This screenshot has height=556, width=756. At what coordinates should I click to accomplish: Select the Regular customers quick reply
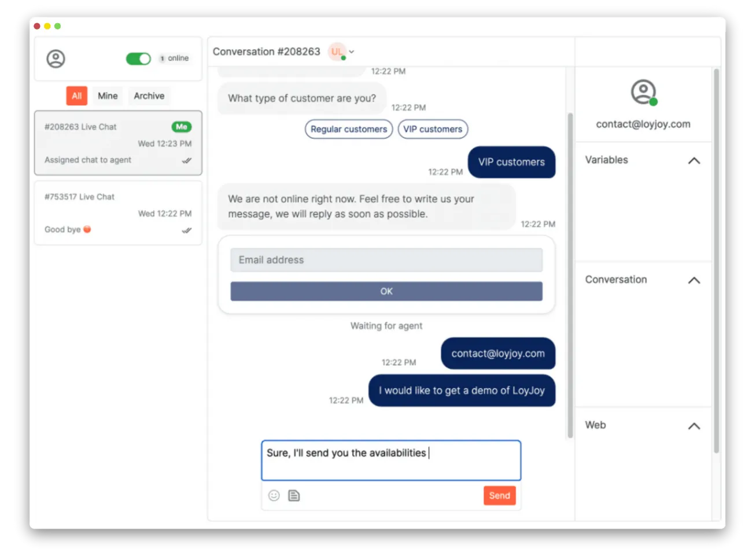[348, 129]
